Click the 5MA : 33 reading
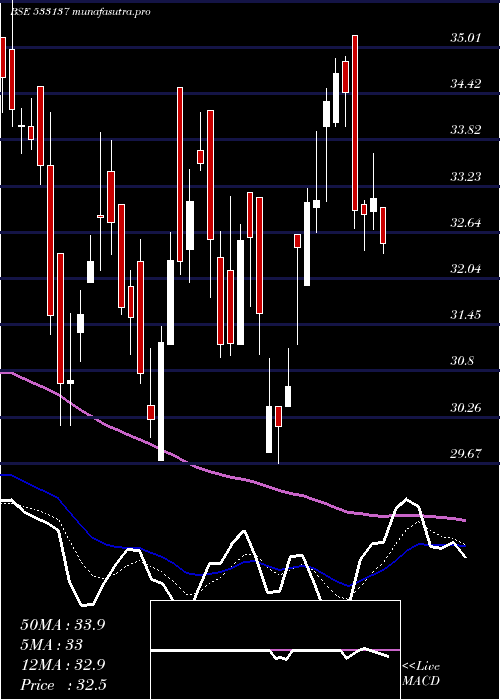The width and height of the screenshot is (500, 700). coord(51,645)
